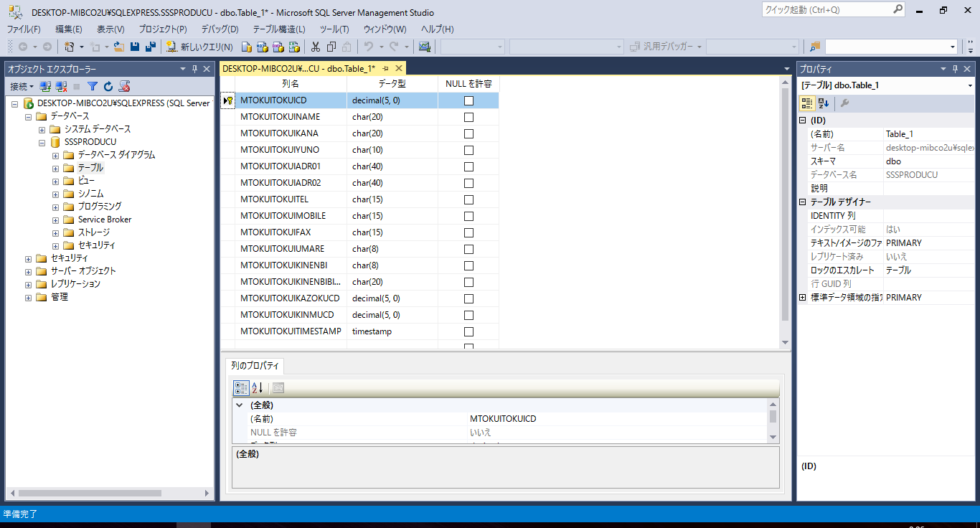Click the XMLA query toolbar icon
This screenshot has width=980, height=528.
click(293, 47)
